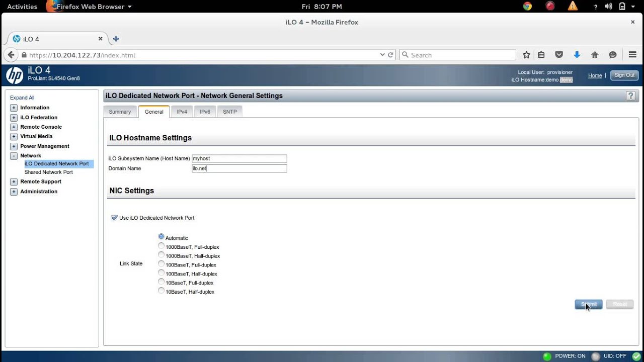Close the iLO 4 browser tab

pyautogui.click(x=100, y=39)
